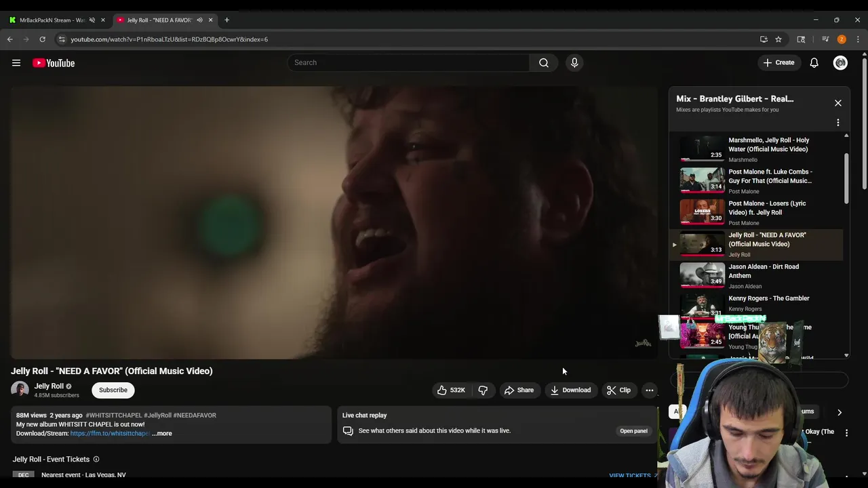
Task: Play Post Malone Losers lyric video
Action: 755,212
